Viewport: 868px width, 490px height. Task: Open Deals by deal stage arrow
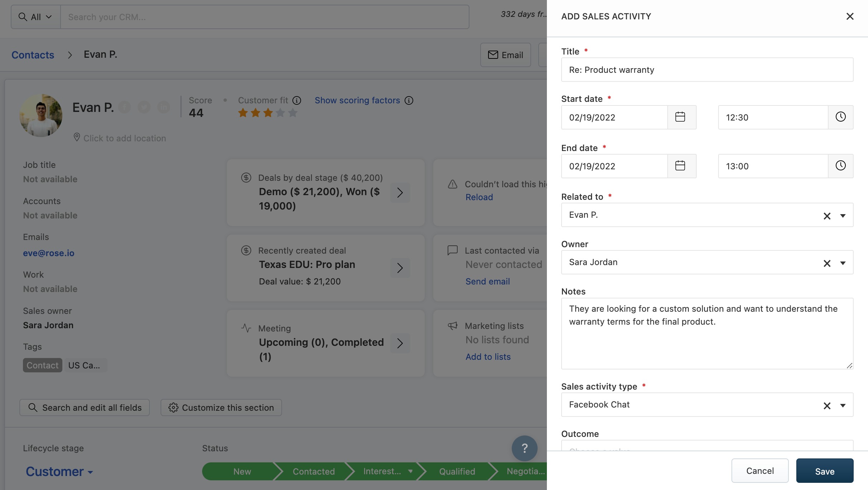pyautogui.click(x=400, y=193)
